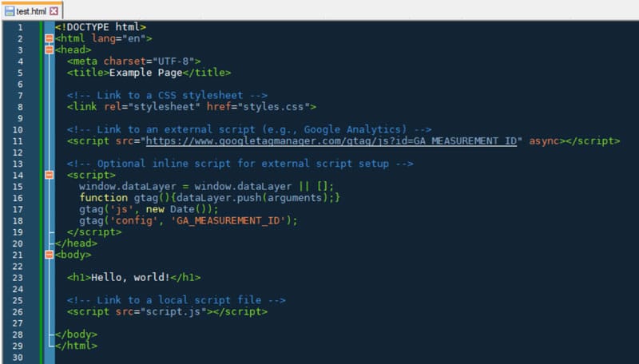Collapse the body fold marker on line 21
Screen dimensions: 639x364
[49, 255]
